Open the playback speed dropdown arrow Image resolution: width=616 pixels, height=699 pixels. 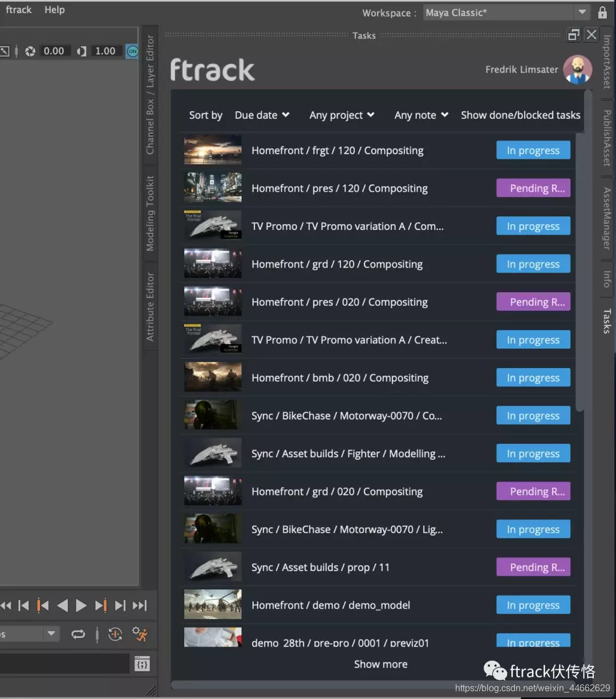[x=51, y=634]
